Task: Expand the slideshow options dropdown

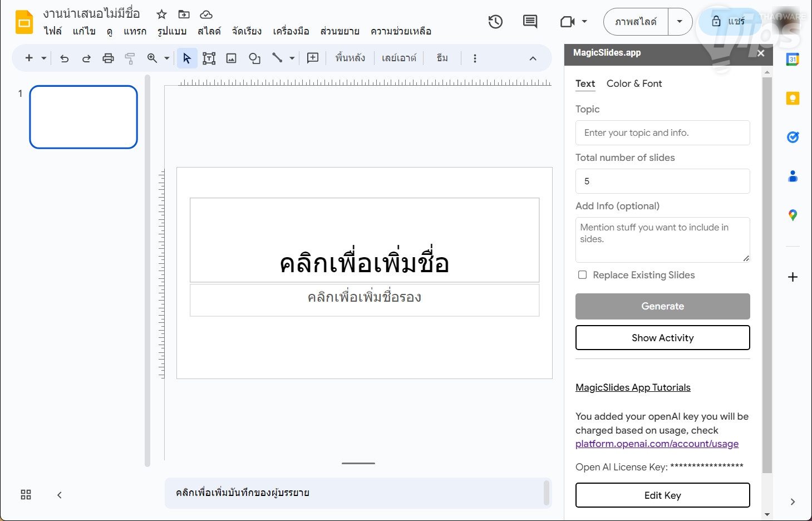Action: [680, 22]
